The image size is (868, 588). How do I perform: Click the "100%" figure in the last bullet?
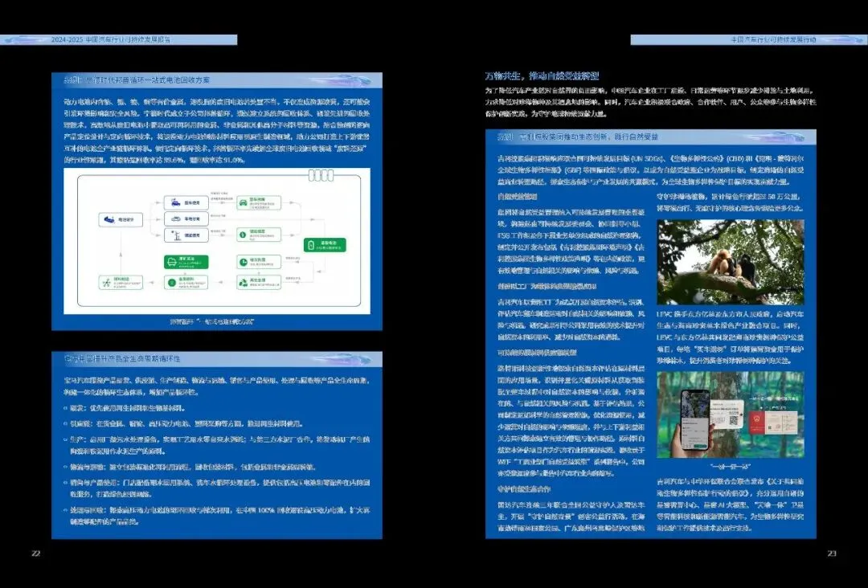(264, 510)
